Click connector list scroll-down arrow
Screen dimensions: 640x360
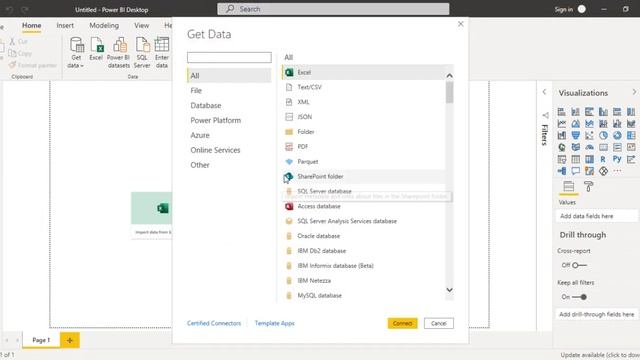tap(449, 290)
